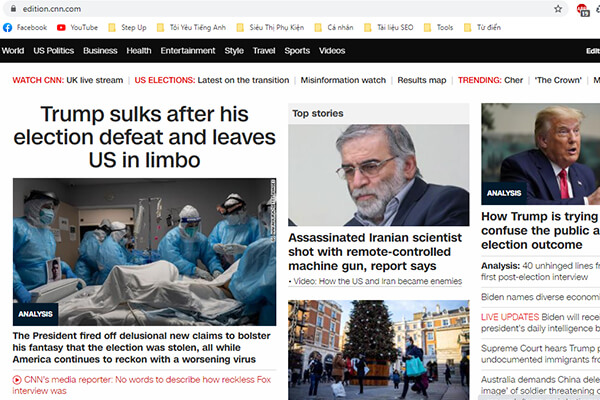Go to the US Politics section
600x400 pixels.
tap(54, 51)
